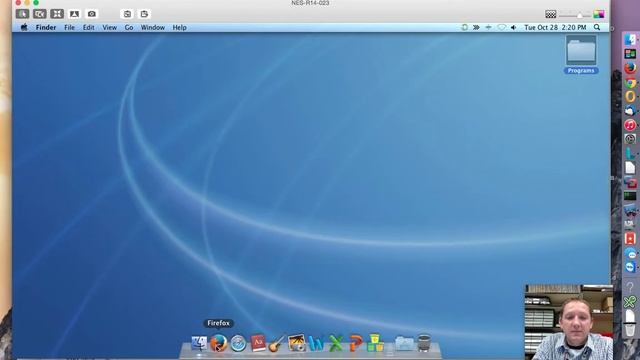640x360 pixels.
Task: Click the double-chevron menu bar icon
Action: [x=476, y=27]
